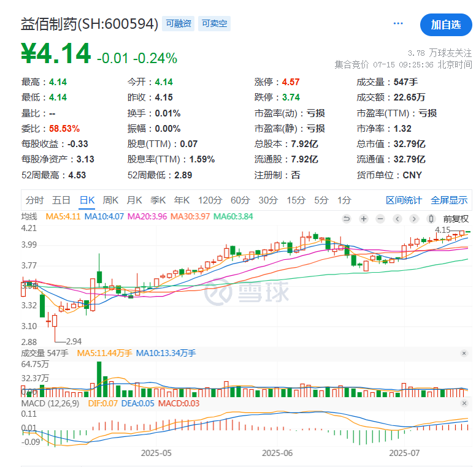
Task: Click the MA60:3.84 moving average label
Action: (x=233, y=216)
